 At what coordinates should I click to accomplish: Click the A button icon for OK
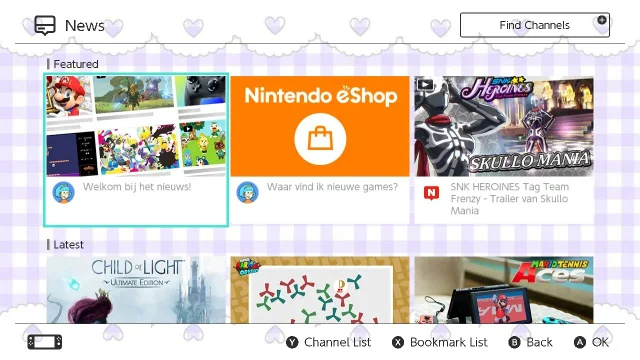click(580, 342)
